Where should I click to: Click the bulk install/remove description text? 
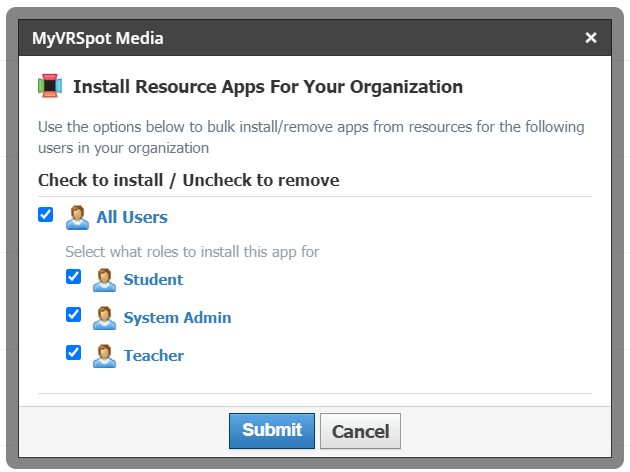(x=311, y=137)
